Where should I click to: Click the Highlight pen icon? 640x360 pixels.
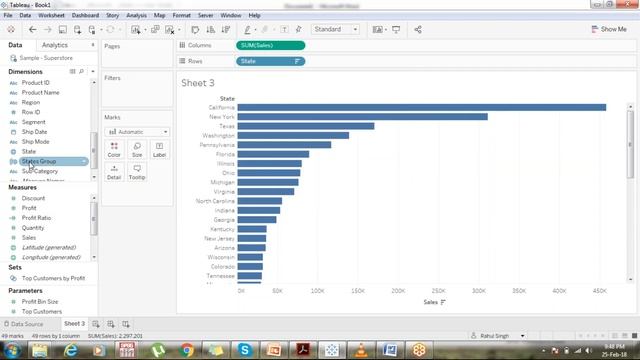tap(247, 29)
